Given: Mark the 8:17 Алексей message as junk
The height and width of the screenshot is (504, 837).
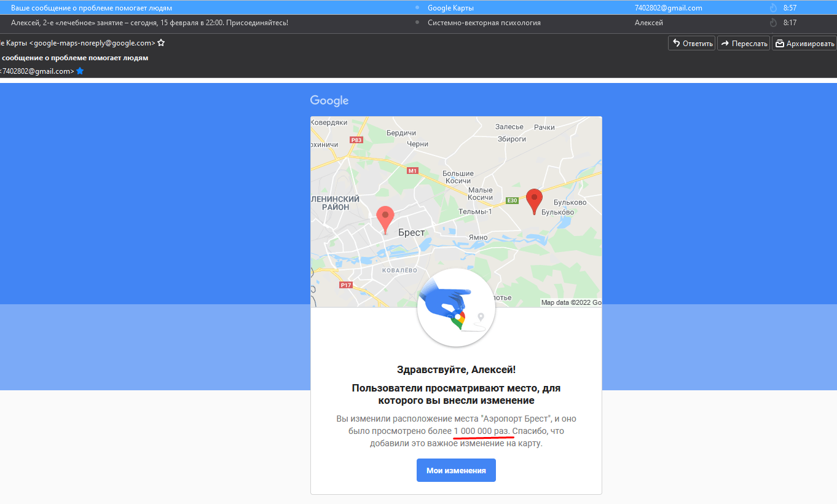Looking at the screenshot, I should tap(773, 23).
